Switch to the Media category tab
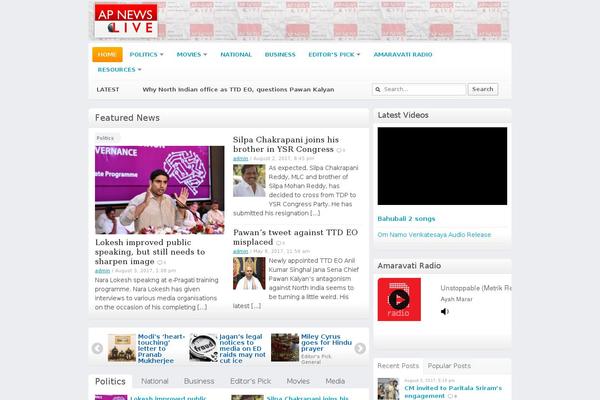Image resolution: width=600 pixels, height=400 pixels. tap(335, 381)
